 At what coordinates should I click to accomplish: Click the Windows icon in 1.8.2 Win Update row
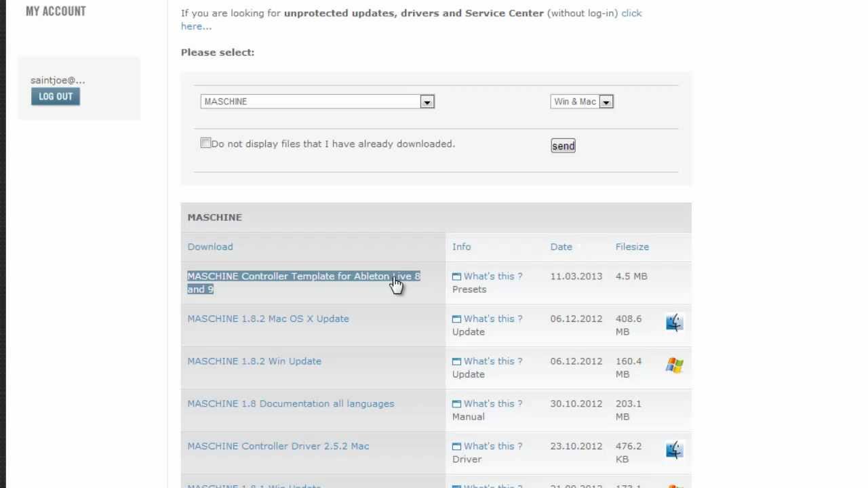(x=674, y=366)
